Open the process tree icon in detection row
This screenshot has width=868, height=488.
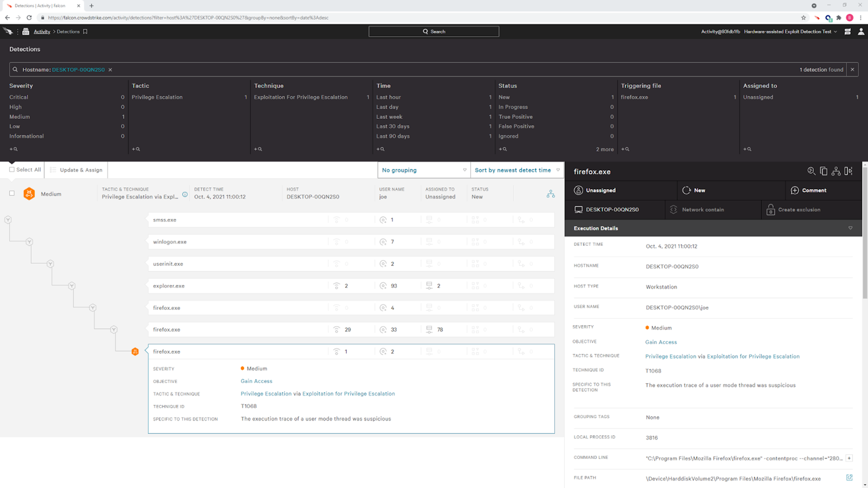pyautogui.click(x=551, y=194)
